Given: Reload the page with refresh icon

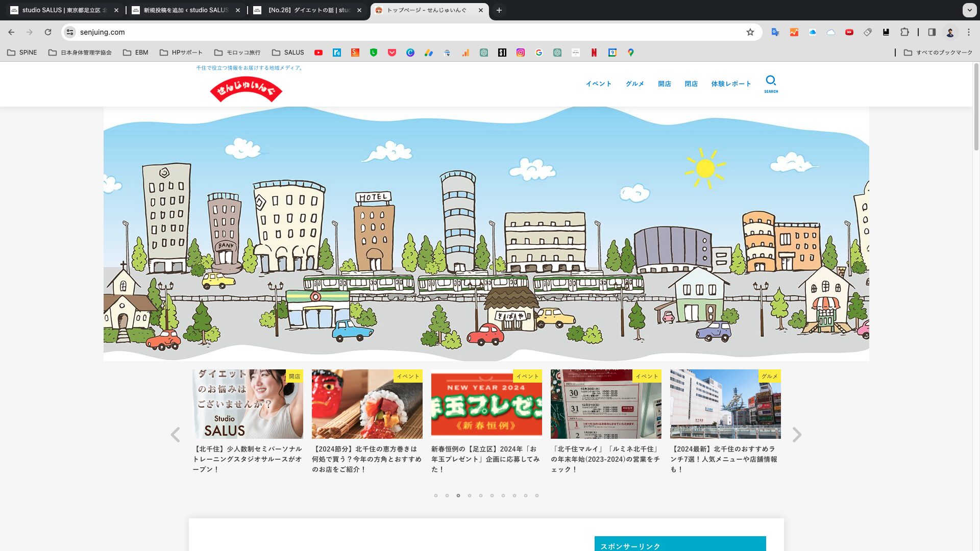Looking at the screenshot, I should point(48,32).
